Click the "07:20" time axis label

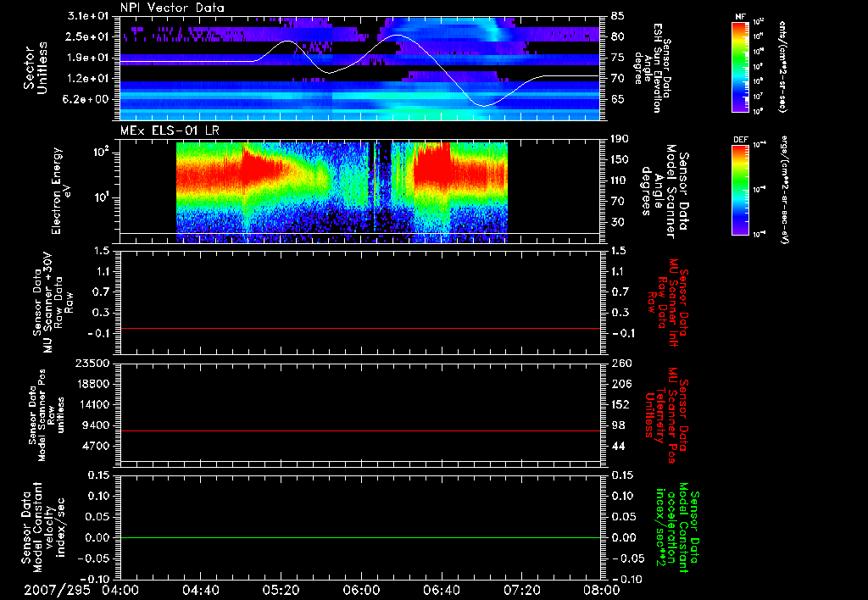click(x=521, y=590)
